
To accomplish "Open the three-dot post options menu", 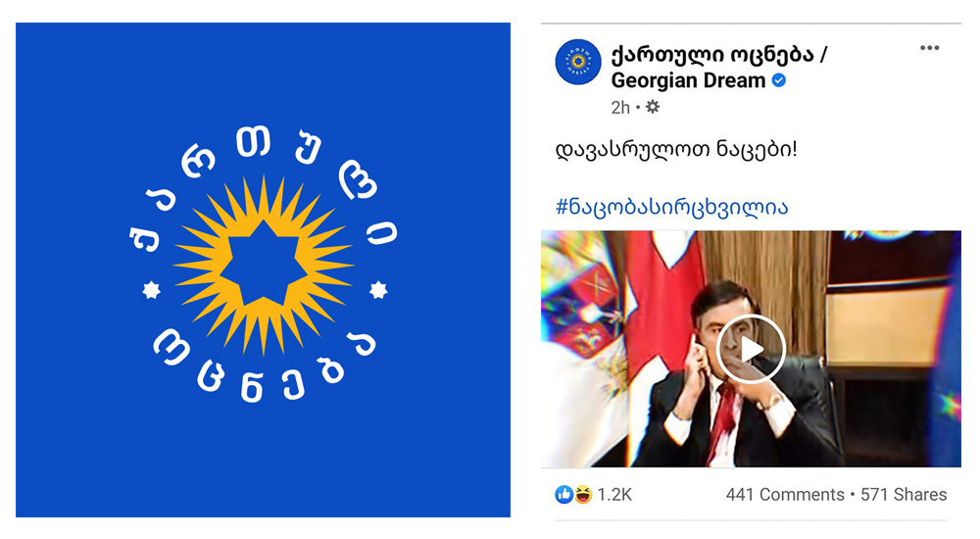I will point(929,48).
